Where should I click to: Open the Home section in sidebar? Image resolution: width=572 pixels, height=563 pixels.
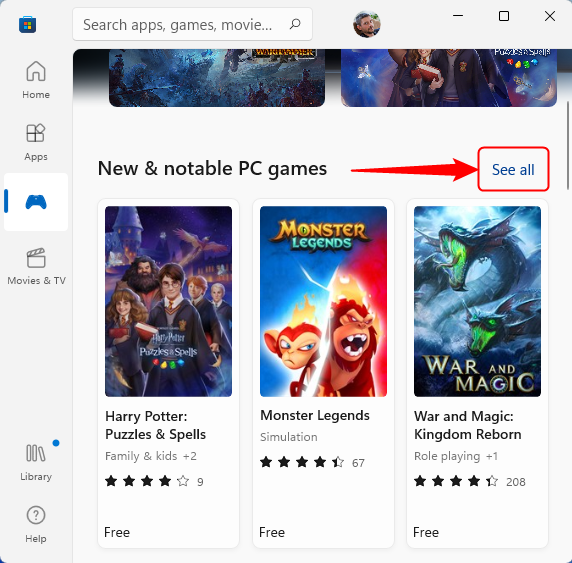pos(36,80)
